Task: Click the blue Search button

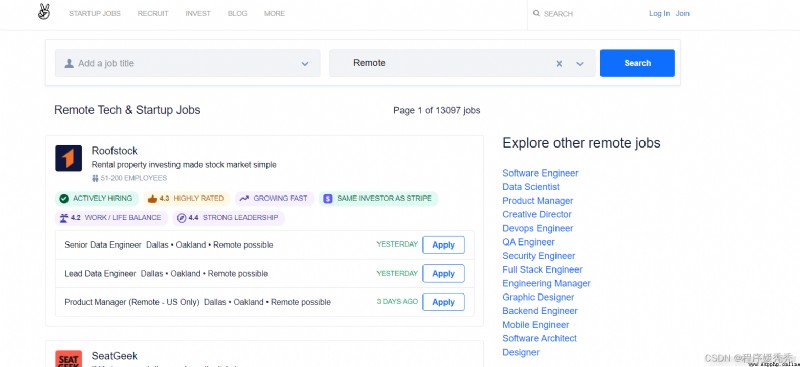Action: (x=637, y=63)
